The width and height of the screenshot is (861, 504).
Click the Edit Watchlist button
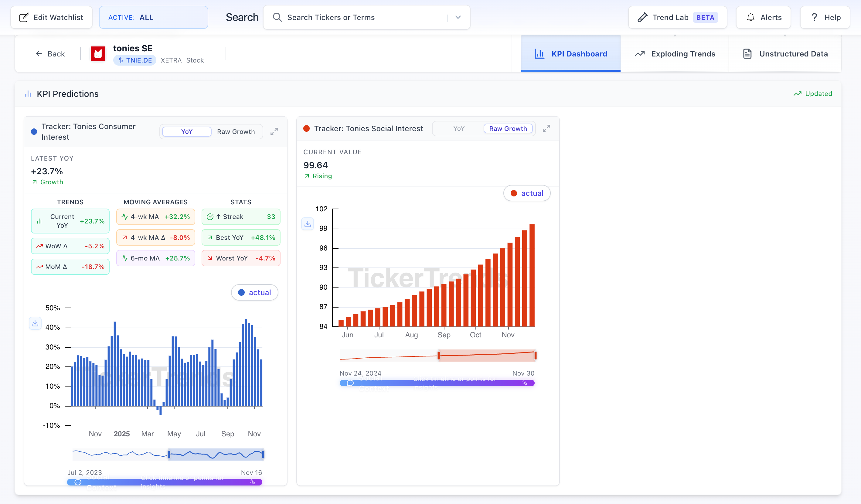tap(52, 17)
